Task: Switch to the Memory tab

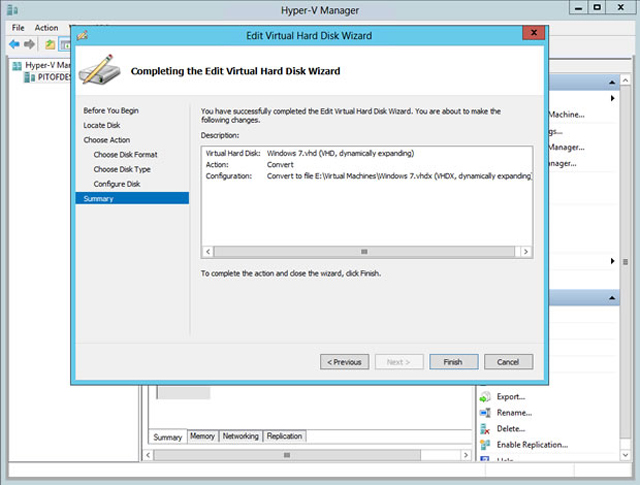Action: (x=202, y=436)
